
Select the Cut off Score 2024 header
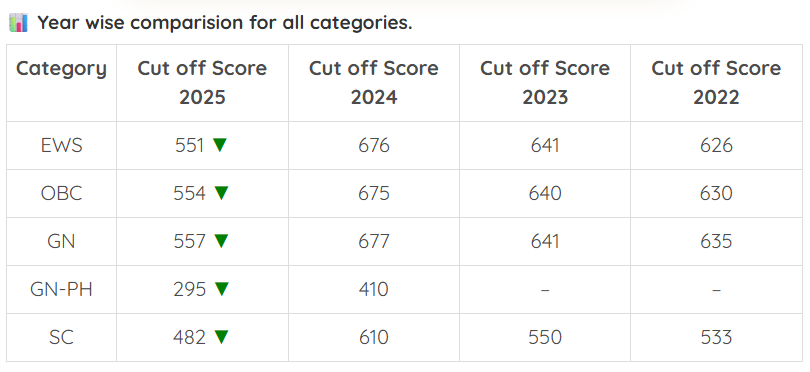point(374,83)
